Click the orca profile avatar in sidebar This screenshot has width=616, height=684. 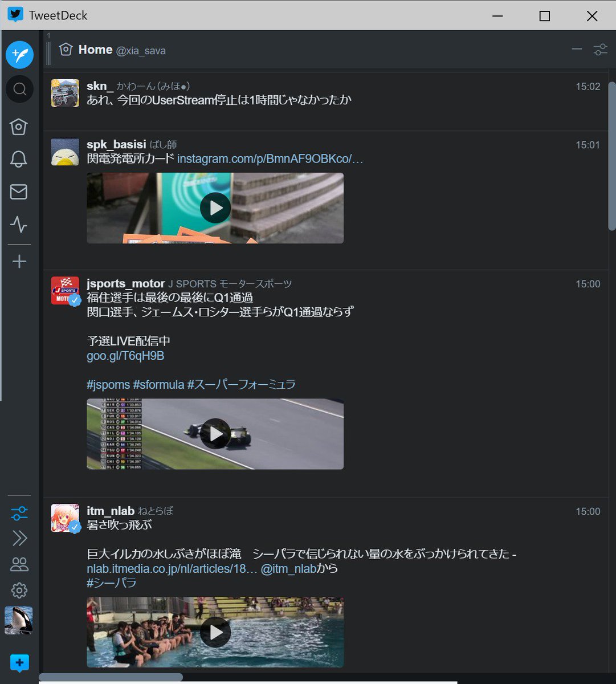(x=18, y=620)
